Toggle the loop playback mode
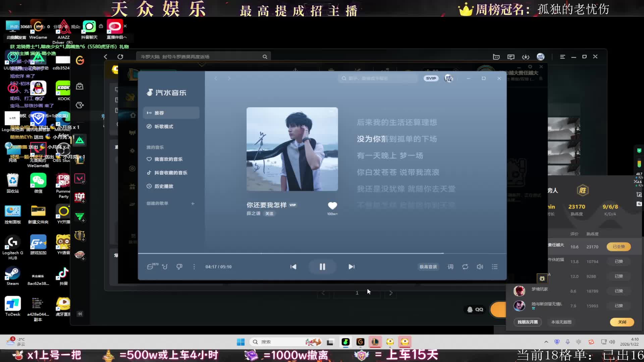The width and height of the screenshot is (644, 362). pos(465,267)
